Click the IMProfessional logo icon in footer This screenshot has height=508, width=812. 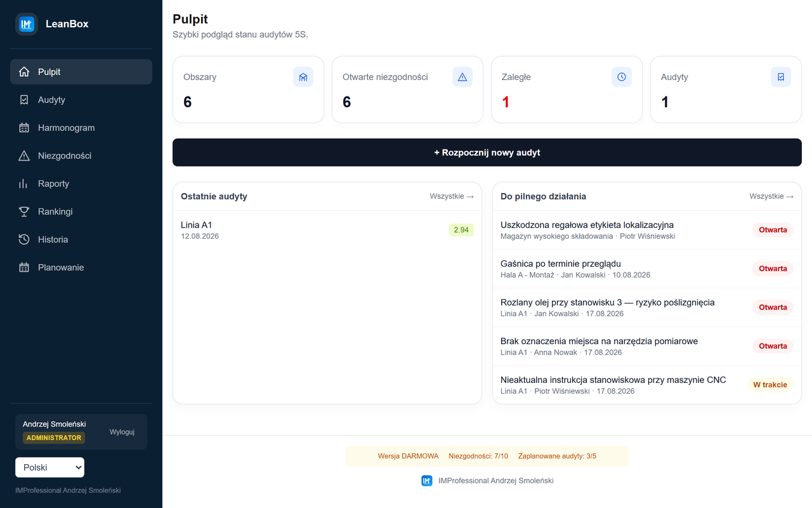tap(427, 481)
